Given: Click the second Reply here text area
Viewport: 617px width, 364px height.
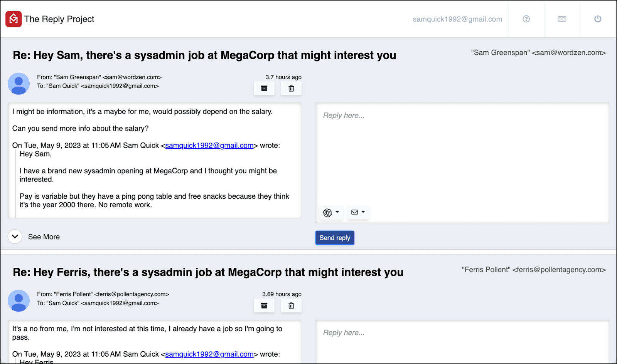Looking at the screenshot, I should (462, 342).
